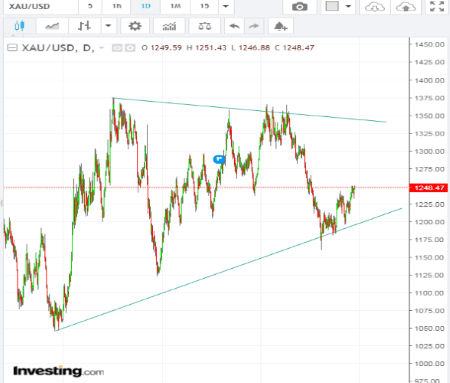Open chart settings gear

tap(135, 26)
